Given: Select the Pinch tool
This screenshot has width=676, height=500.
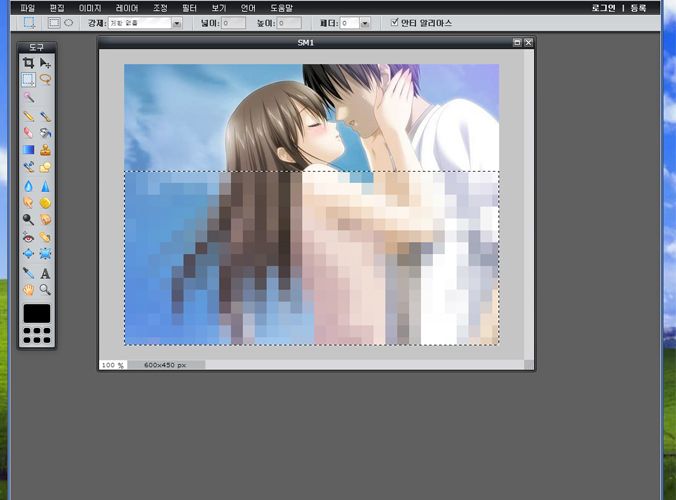Looking at the screenshot, I should click(x=45, y=254).
